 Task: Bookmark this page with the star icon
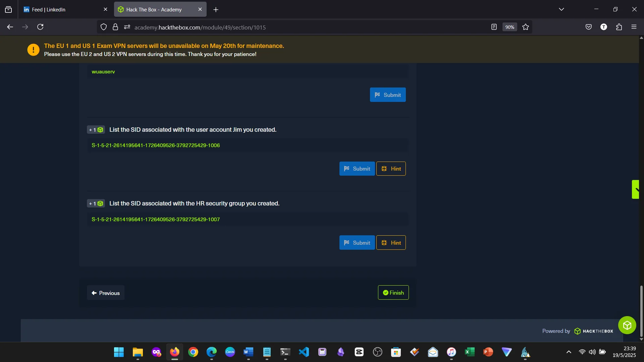pyautogui.click(x=526, y=27)
